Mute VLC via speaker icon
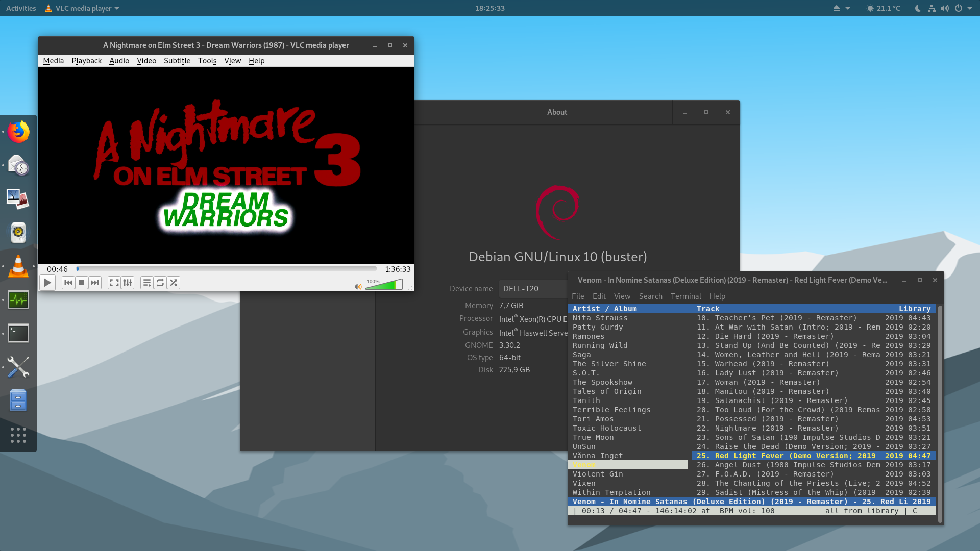 [358, 287]
